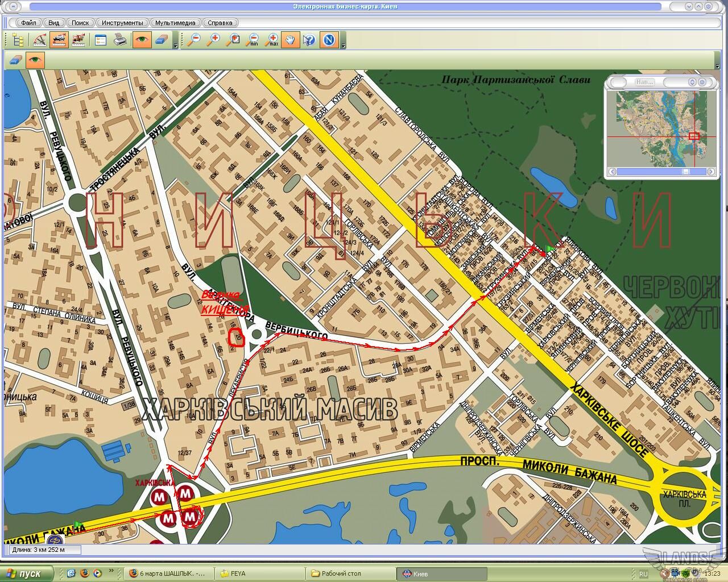Collapse the navigator panel with up-down arrows
728x582 pixels.
[694, 82]
